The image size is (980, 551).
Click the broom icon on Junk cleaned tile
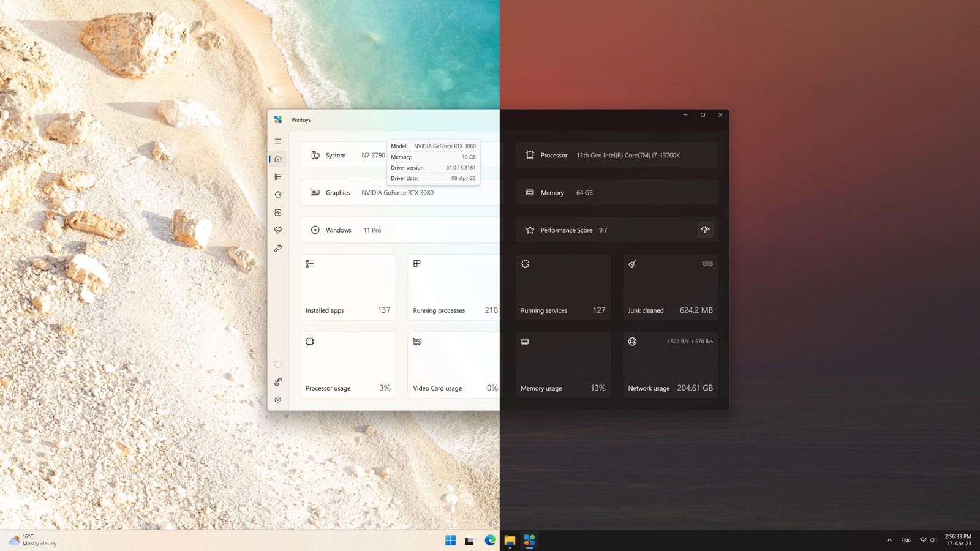coord(633,264)
